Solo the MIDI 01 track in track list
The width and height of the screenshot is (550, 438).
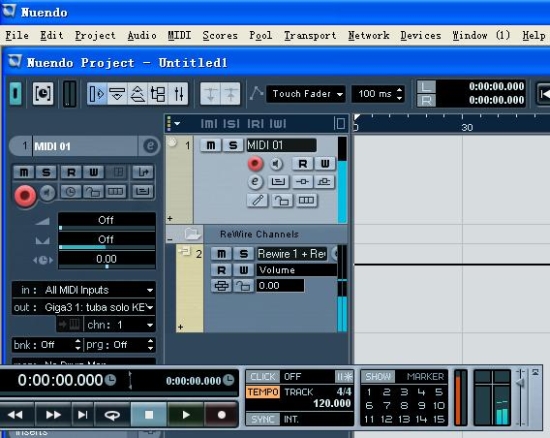pyautogui.click(x=233, y=145)
